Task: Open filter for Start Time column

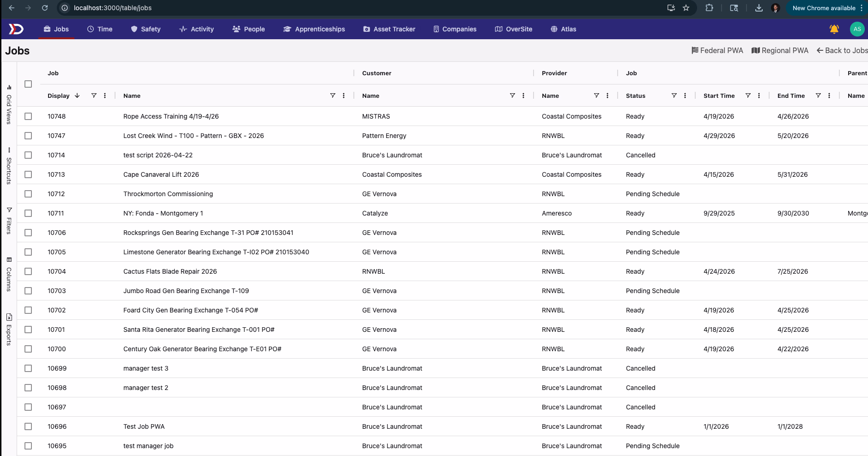Action: [748, 96]
